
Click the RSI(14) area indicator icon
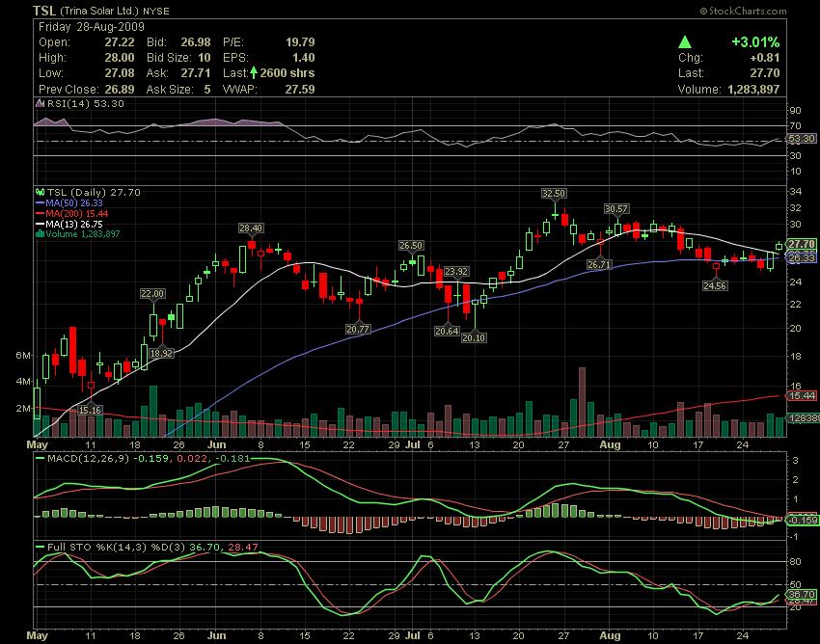point(40,103)
